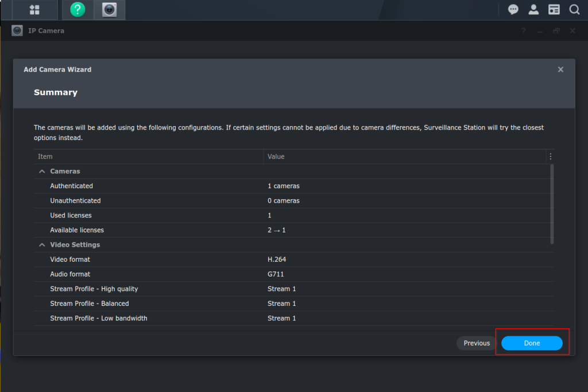Collapse the Video Settings section
This screenshot has height=392, width=588.
coord(42,245)
